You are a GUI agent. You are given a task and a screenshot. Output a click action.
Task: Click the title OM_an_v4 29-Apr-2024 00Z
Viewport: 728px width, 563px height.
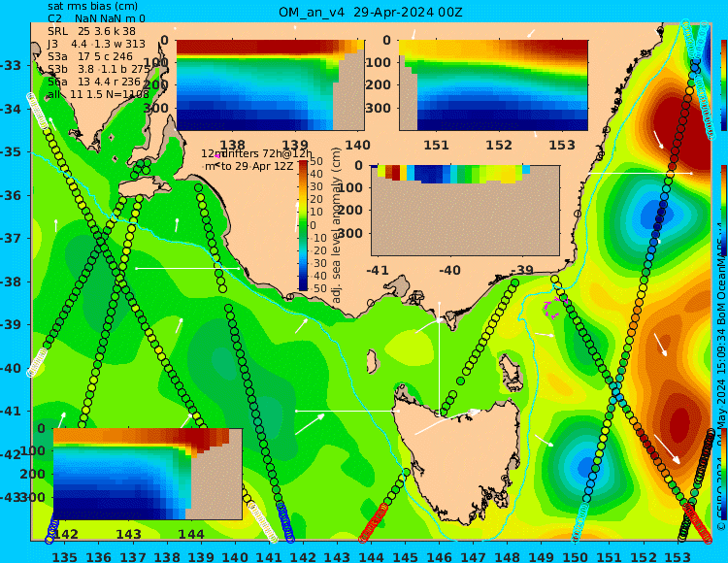tap(371, 12)
